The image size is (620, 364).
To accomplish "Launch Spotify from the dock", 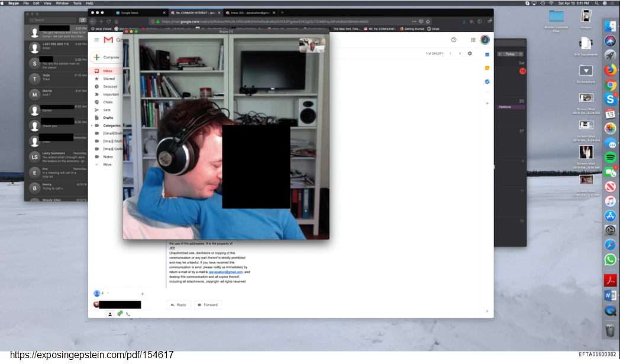I will (610, 158).
